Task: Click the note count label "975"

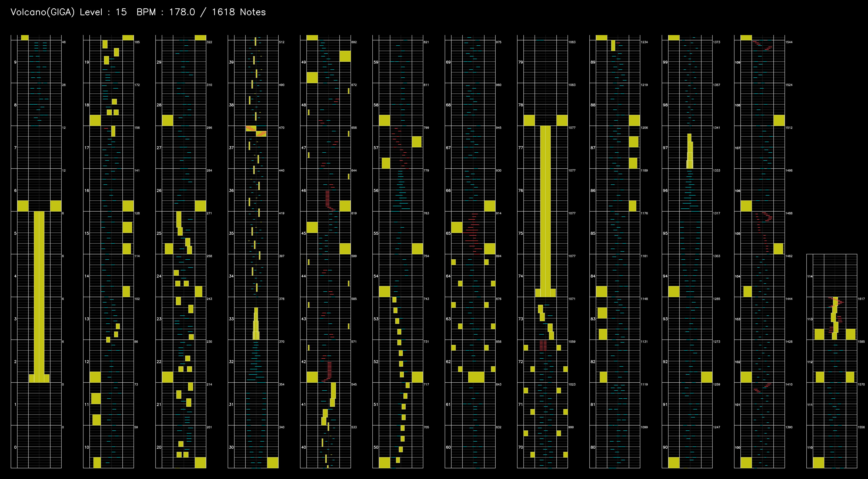Action: point(499,42)
